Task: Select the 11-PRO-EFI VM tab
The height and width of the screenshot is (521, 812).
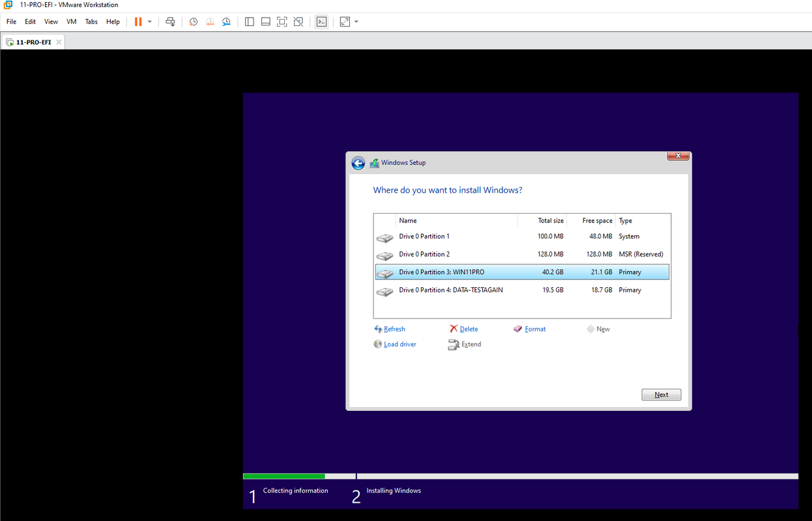Action: [x=33, y=42]
